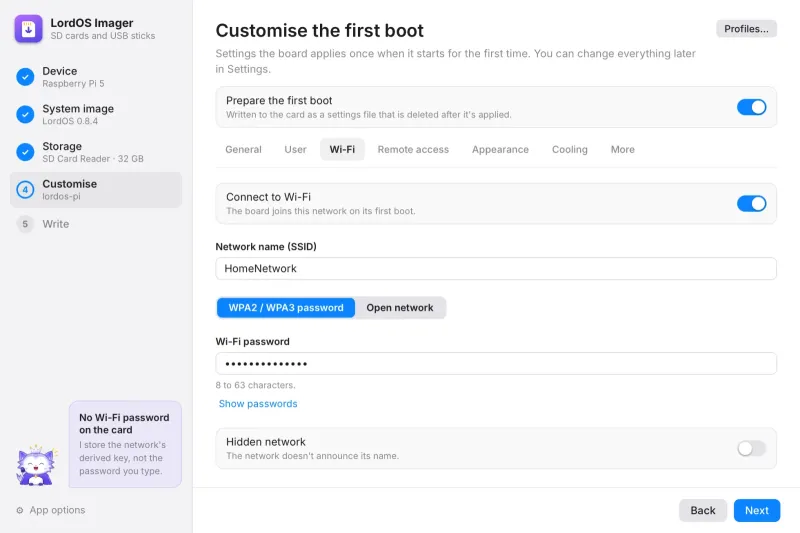The height and width of the screenshot is (533, 800).
Task: Select the Wi-Fi tab
Action: (342, 149)
